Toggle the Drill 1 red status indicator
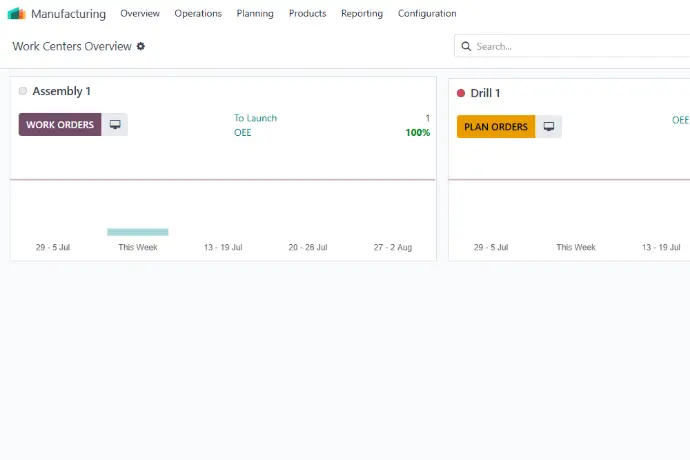Image resolution: width=690 pixels, height=460 pixels. coord(461,93)
